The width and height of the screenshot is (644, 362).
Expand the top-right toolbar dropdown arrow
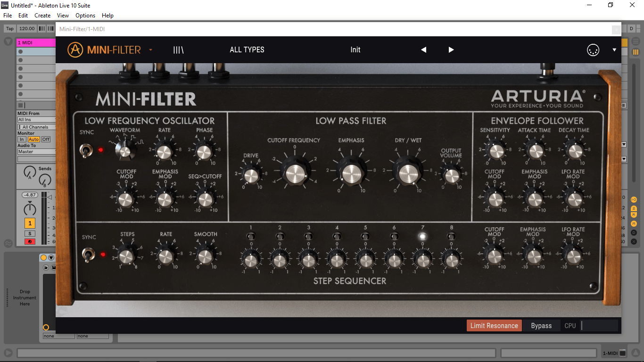614,49
